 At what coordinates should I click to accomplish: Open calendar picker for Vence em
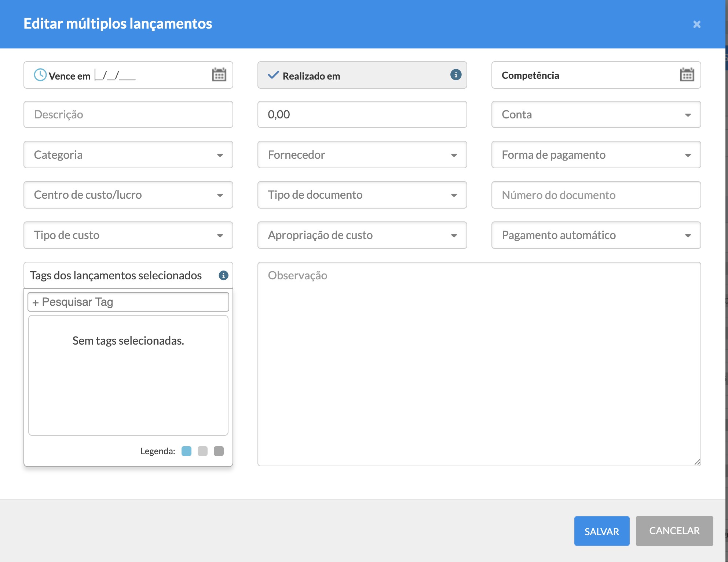(x=219, y=75)
